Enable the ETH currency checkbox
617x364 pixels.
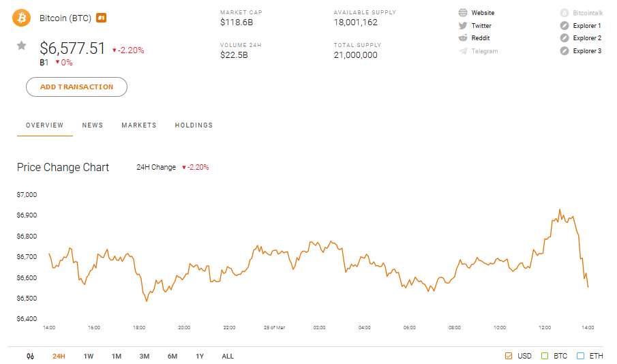click(580, 356)
